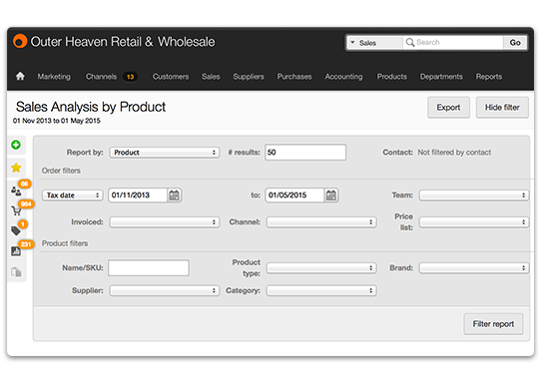The width and height of the screenshot is (542, 392).
Task: Open the Suppliers menu
Action: (249, 77)
